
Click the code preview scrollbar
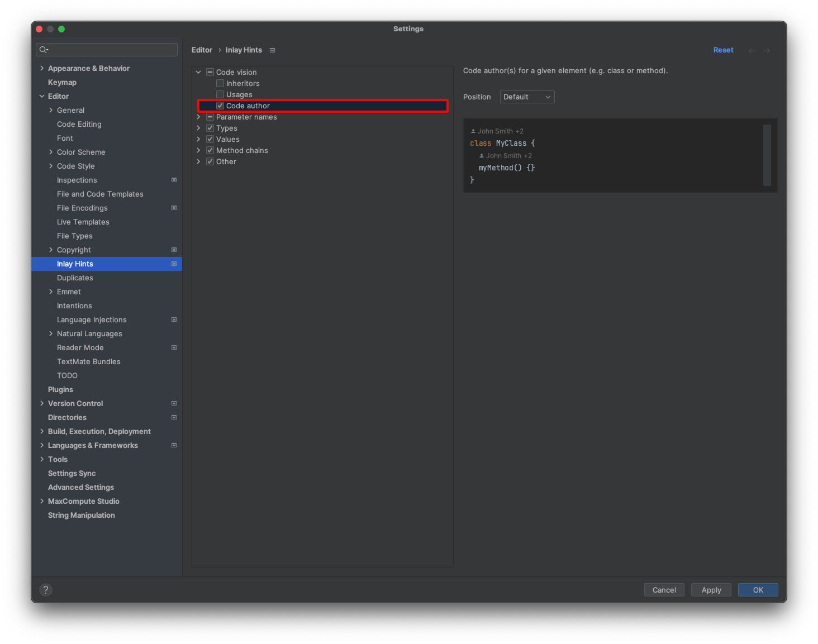[x=767, y=155]
